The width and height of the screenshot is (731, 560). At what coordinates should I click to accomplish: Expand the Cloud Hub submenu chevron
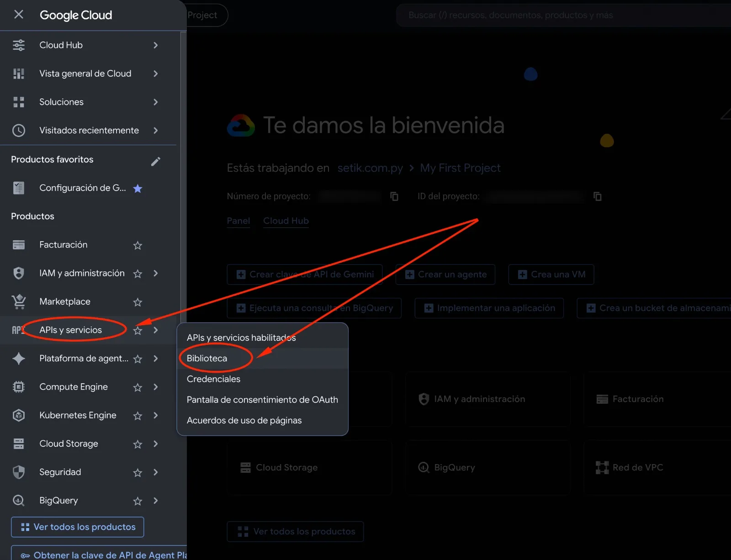pos(156,45)
